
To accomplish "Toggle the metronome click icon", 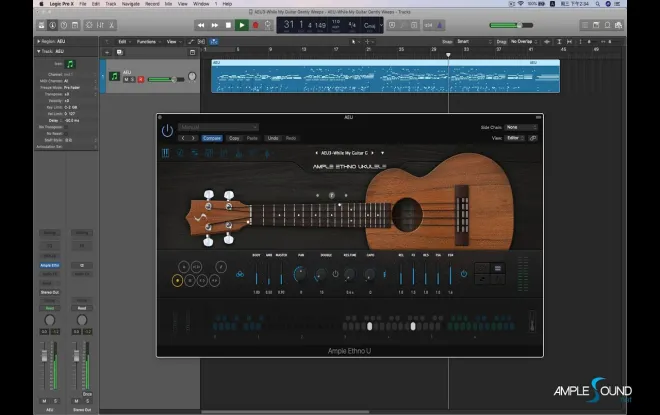I will [x=439, y=25].
